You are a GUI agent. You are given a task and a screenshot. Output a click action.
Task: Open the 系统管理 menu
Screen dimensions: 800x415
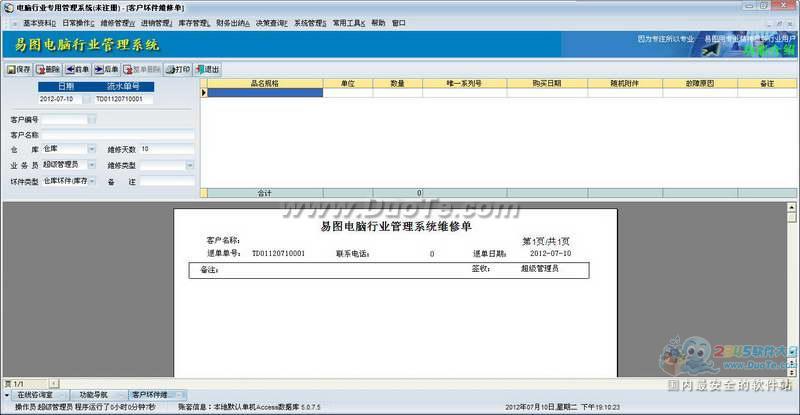310,23
